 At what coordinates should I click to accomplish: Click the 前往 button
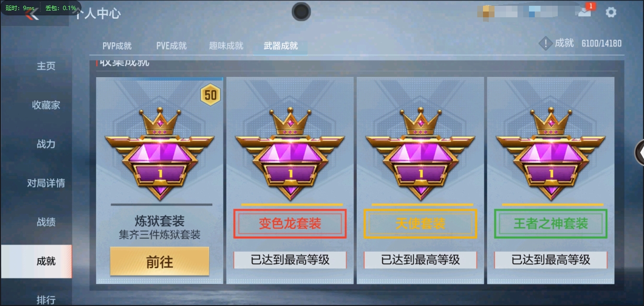click(x=160, y=262)
